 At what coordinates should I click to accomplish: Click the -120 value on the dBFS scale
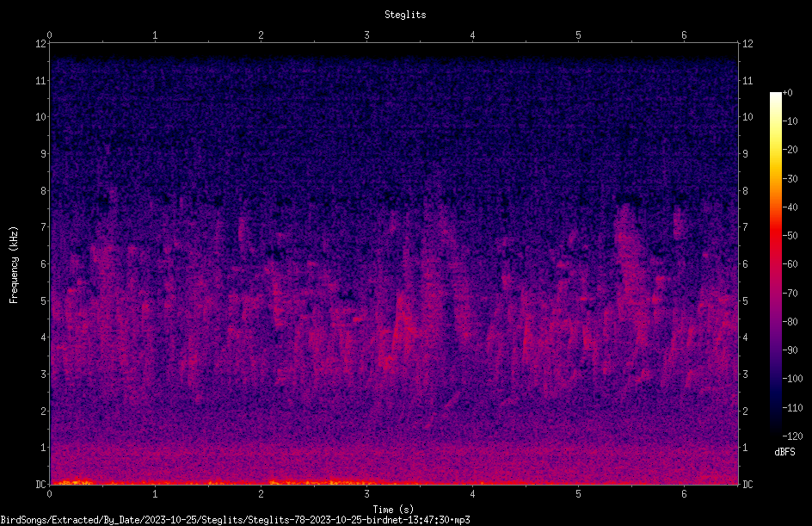pos(792,436)
